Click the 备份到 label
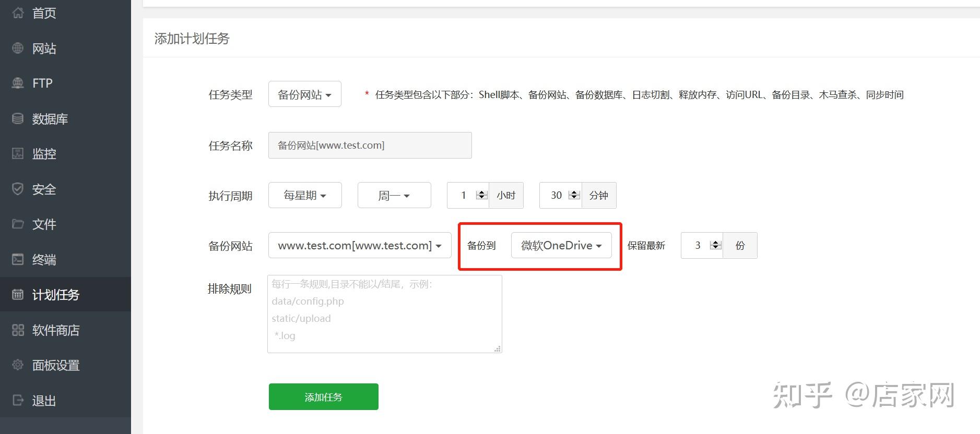The image size is (980, 434). click(481, 245)
